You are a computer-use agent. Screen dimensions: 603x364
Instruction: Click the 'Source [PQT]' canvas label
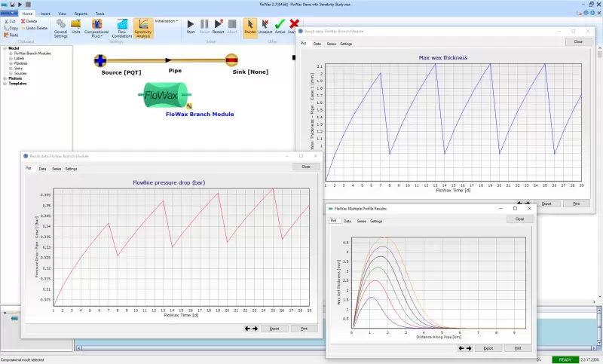click(121, 72)
